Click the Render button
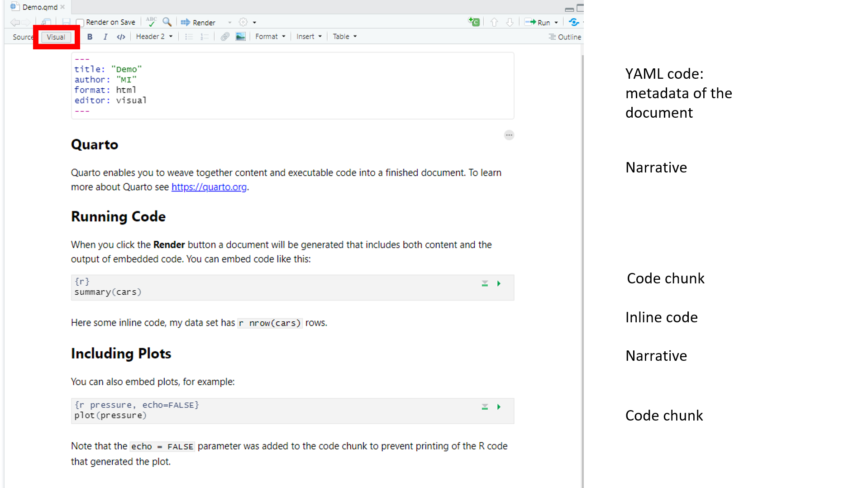 point(198,22)
